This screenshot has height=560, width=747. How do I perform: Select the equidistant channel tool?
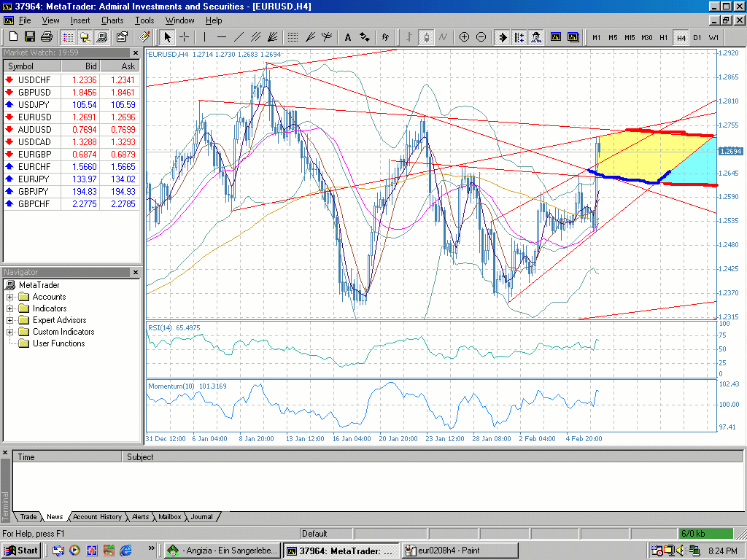[x=256, y=36]
